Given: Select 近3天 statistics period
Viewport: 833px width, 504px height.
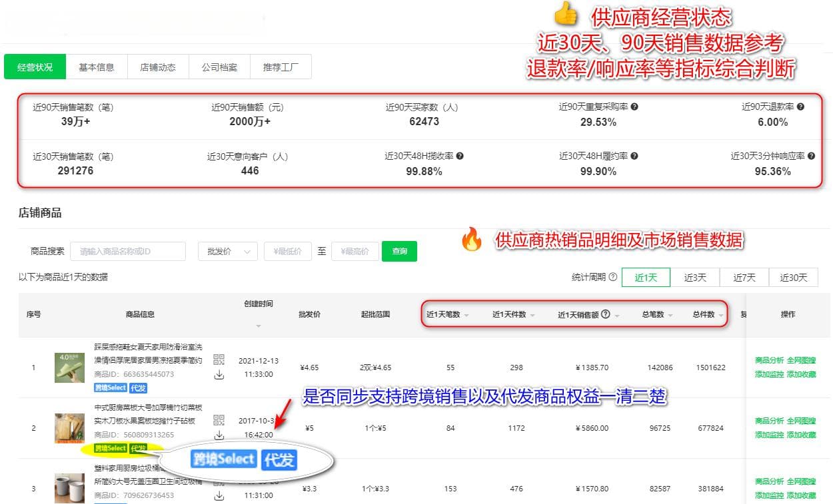Looking at the screenshot, I should (695, 278).
